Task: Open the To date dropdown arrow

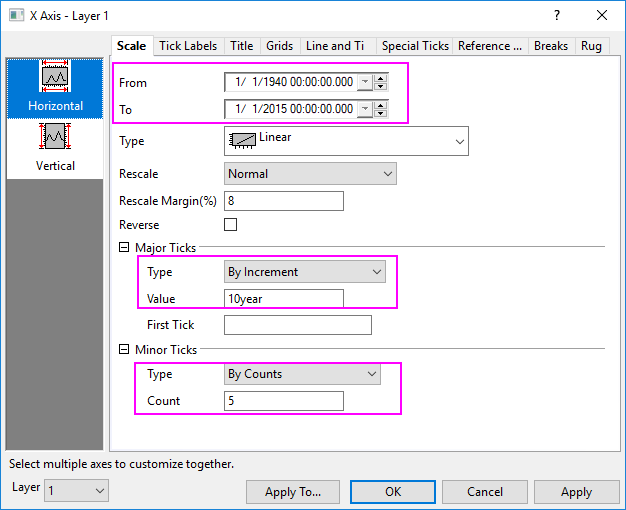Action: click(364, 109)
